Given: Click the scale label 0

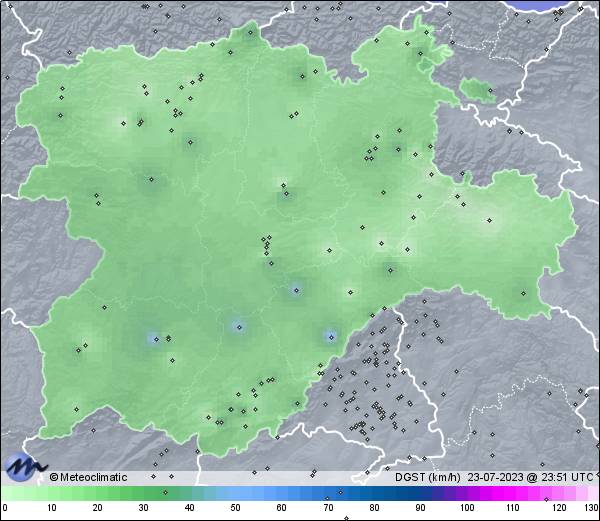Looking at the screenshot, I should pos(5,508).
